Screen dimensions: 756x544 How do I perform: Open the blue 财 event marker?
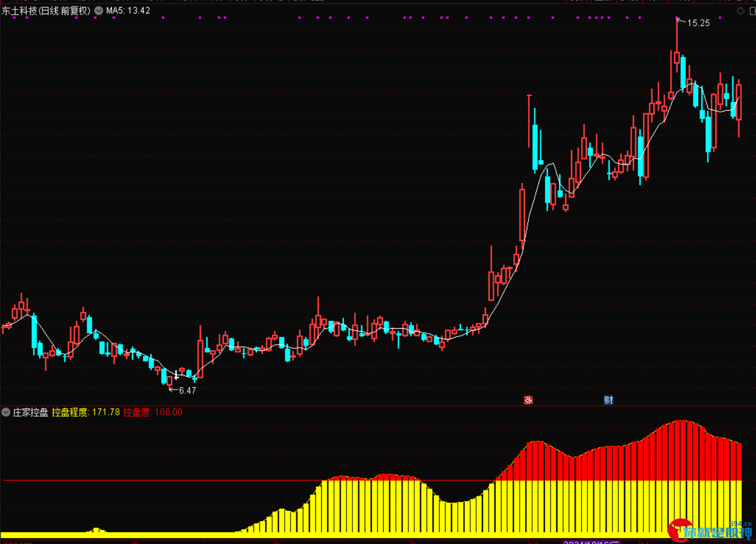(609, 400)
